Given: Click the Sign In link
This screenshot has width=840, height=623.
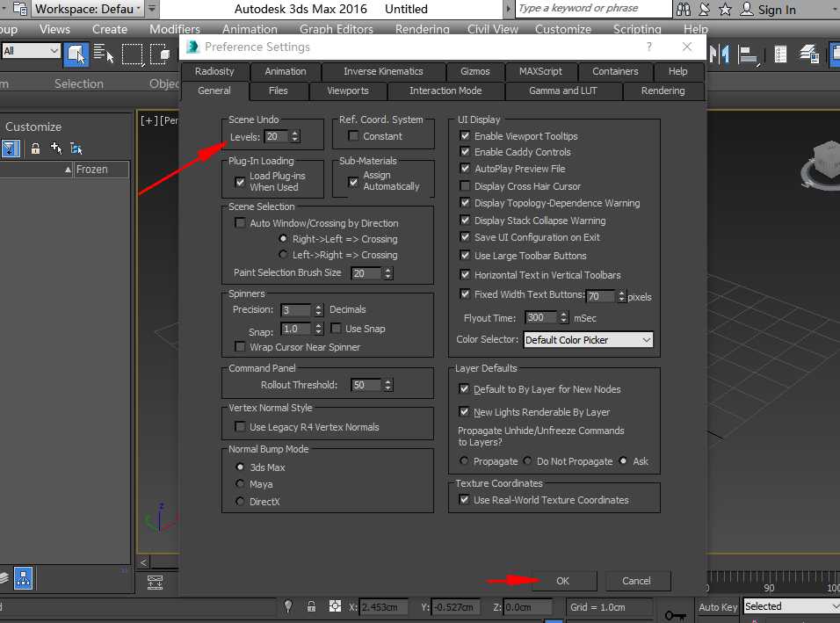Looking at the screenshot, I should click(777, 9).
